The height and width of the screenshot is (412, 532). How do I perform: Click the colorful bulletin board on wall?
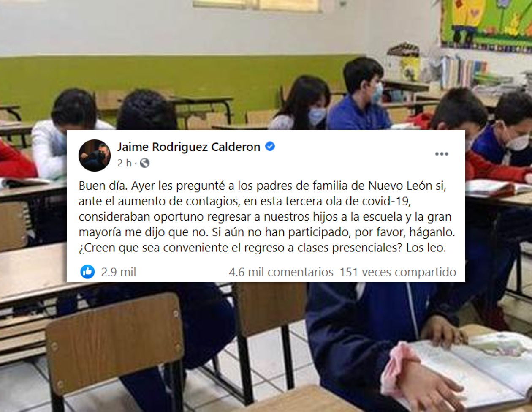point(486,24)
